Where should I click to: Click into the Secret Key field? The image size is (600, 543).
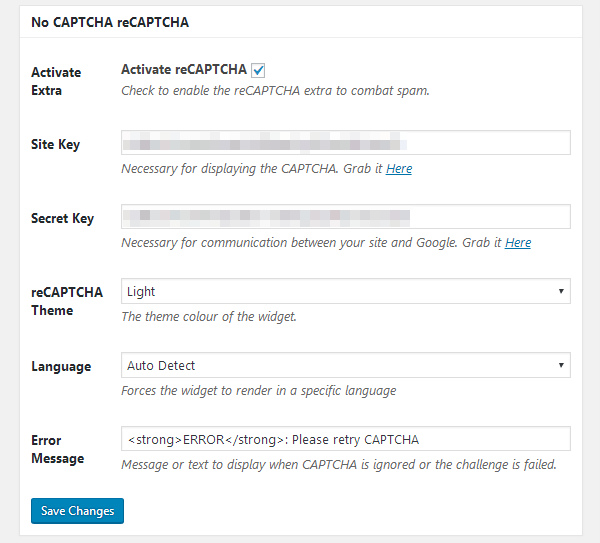point(346,217)
